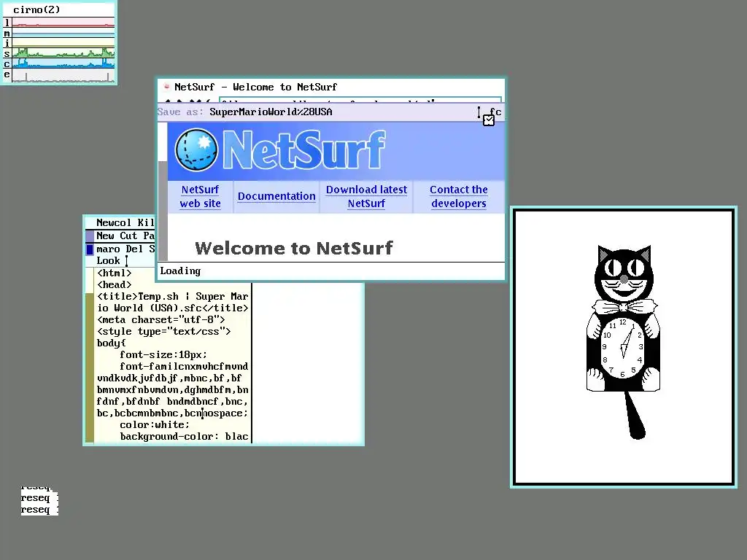Select the 'm' memory graph in stats

(63, 33)
